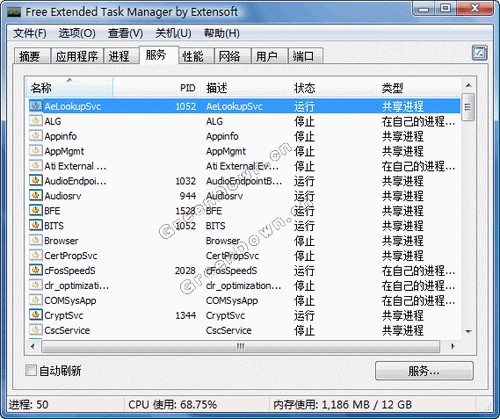
Task: Click the scroll-down arrow of service list
Action: click(x=468, y=331)
